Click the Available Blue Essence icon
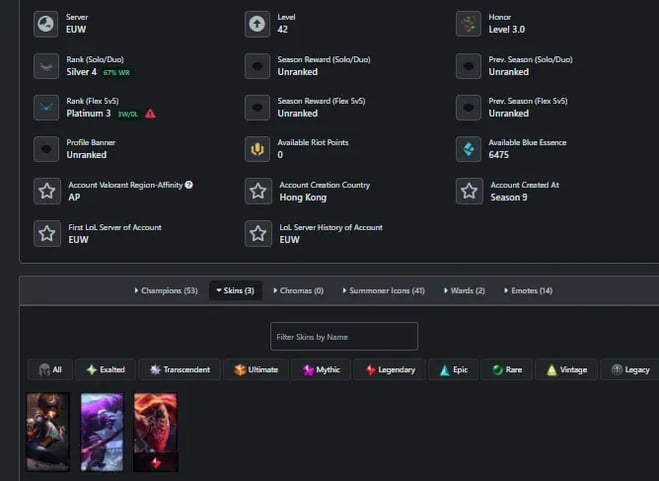The image size is (659, 481). [469, 149]
